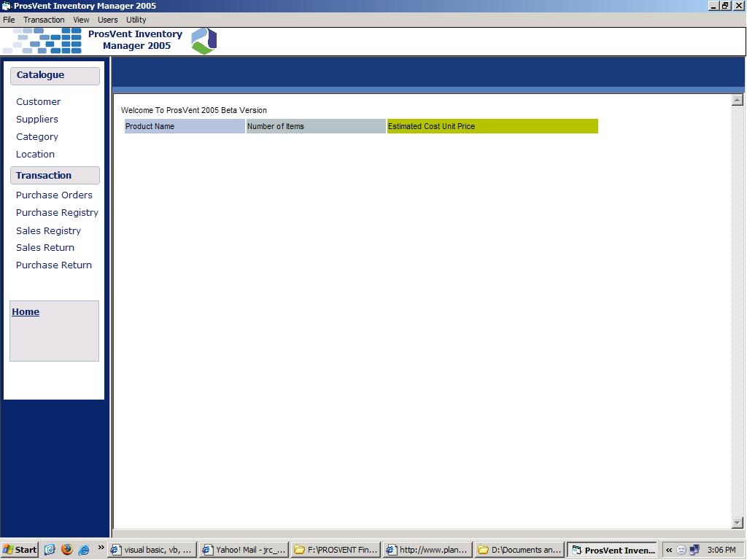The width and height of the screenshot is (747, 560).
Task: Click the first quick launch icon beside Start
Action: pos(50,550)
